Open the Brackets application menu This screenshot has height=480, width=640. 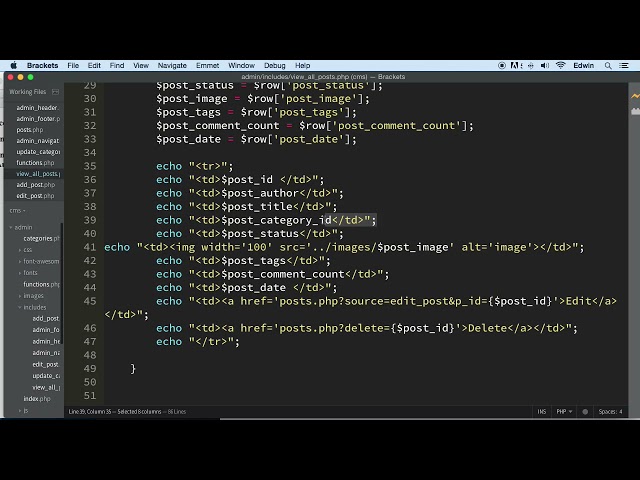(x=42, y=65)
